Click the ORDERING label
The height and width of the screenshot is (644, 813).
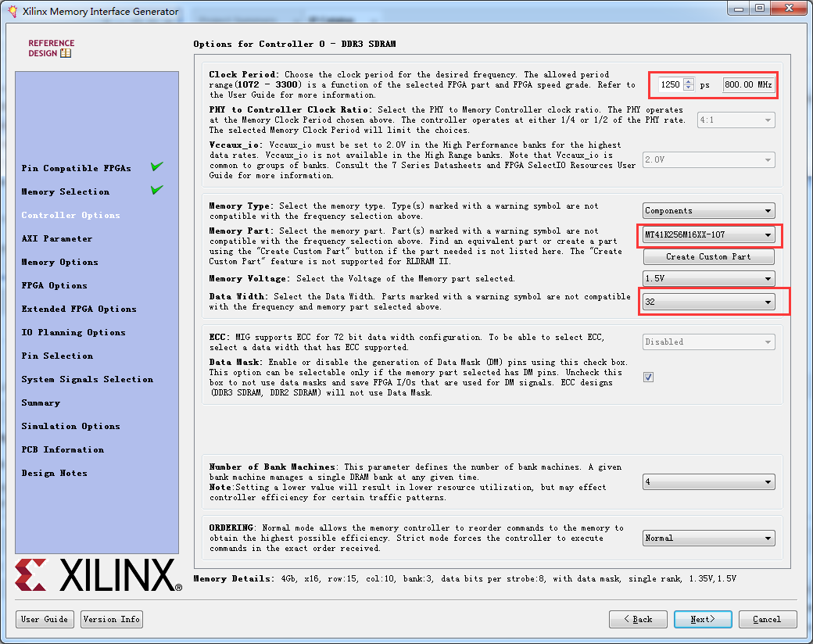point(233,528)
